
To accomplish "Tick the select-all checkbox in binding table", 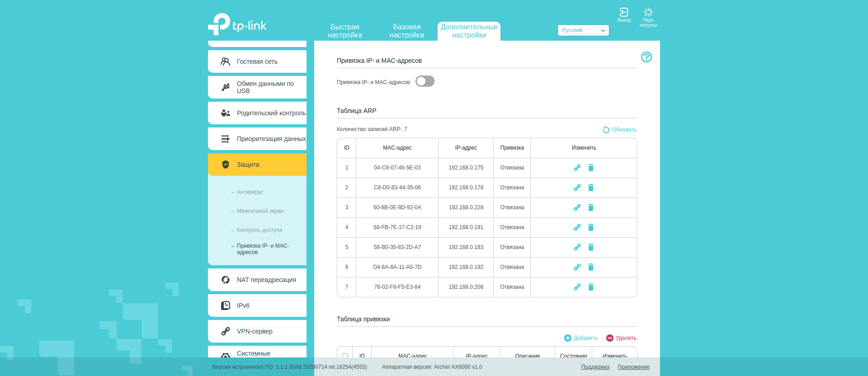I will click(345, 356).
